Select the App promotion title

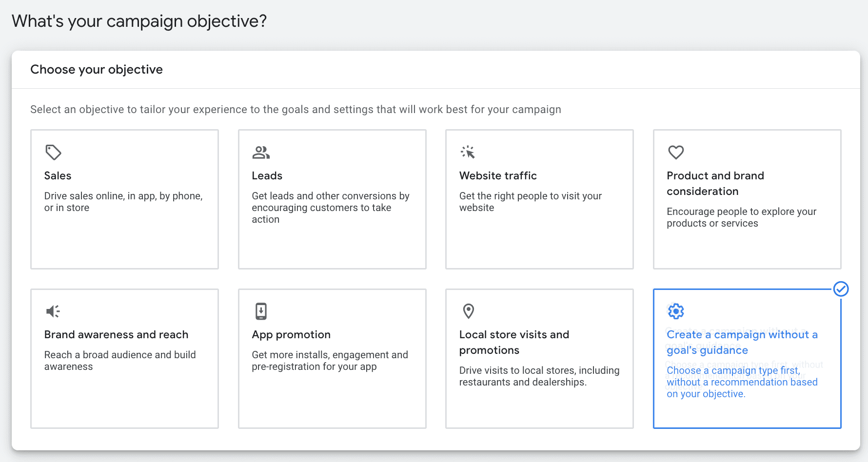(291, 335)
